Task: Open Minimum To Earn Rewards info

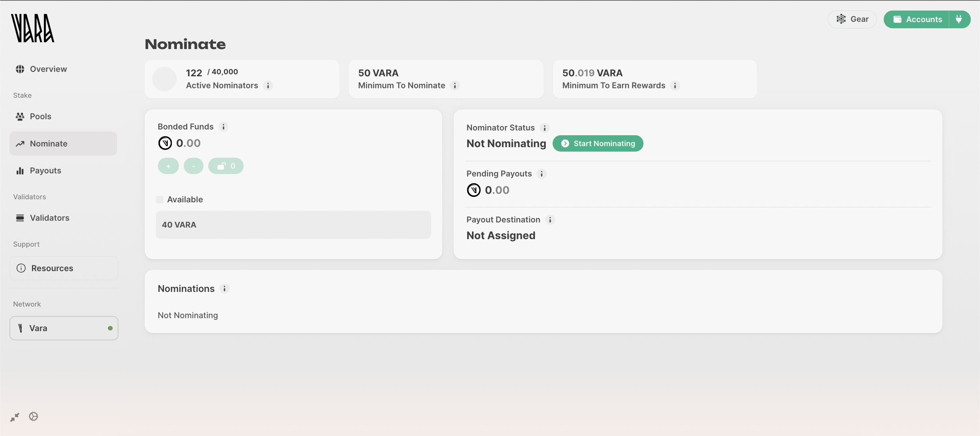Action: (675, 86)
